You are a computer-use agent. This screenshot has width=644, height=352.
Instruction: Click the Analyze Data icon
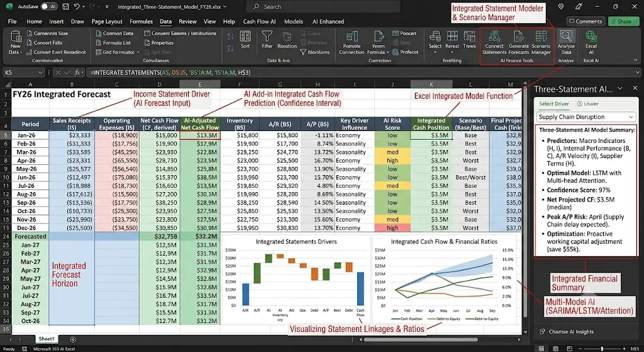tap(566, 37)
